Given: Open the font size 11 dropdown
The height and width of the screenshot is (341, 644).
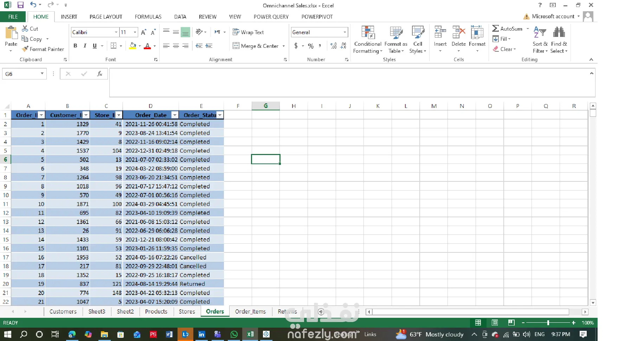Looking at the screenshot, I should click(135, 32).
